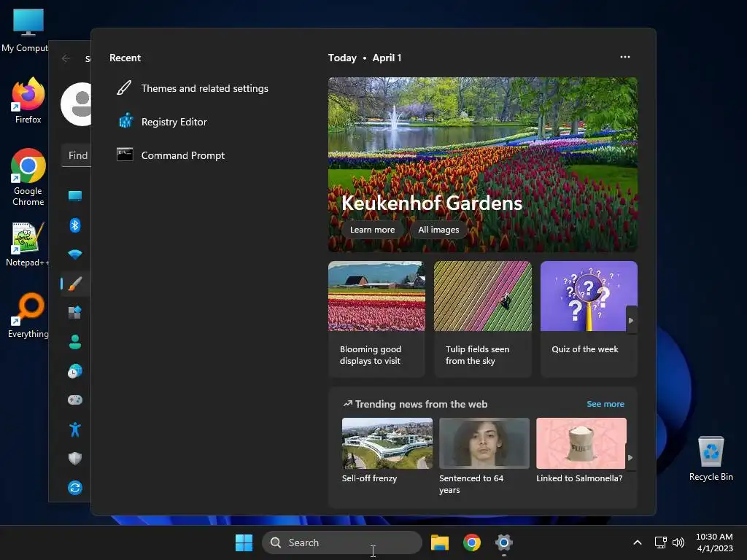Select Windows Update icon in Settings sidebar
Viewport: 747px width, 560px height.
[x=75, y=488]
